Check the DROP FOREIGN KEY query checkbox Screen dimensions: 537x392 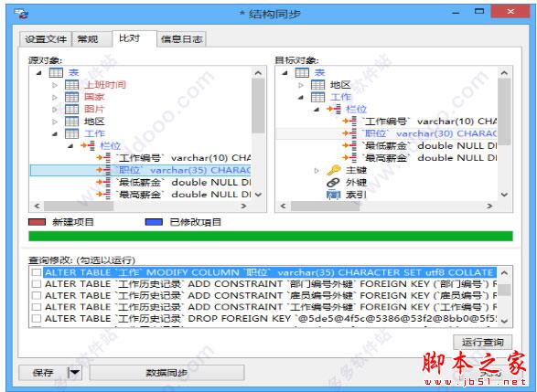37,319
